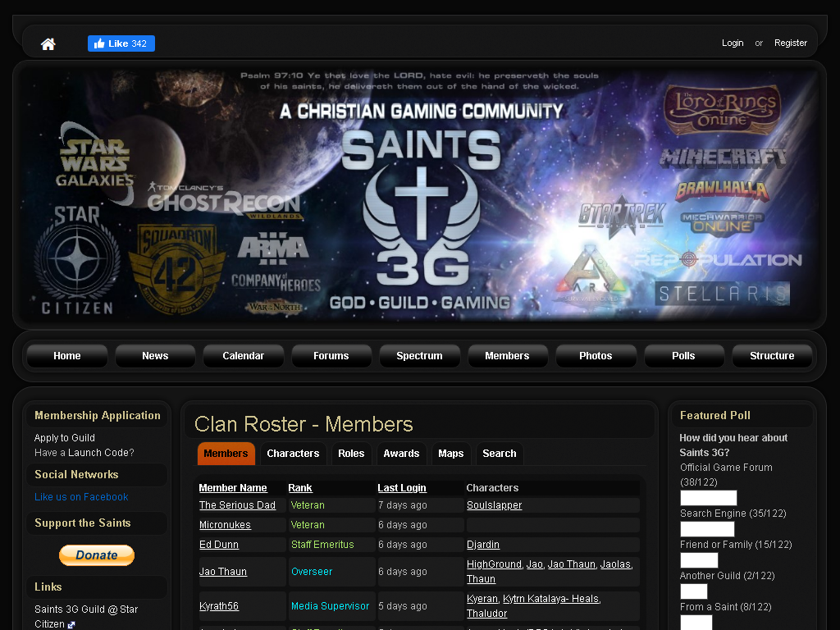
Task: Click the Friend or Family poll bar
Action: click(699, 560)
